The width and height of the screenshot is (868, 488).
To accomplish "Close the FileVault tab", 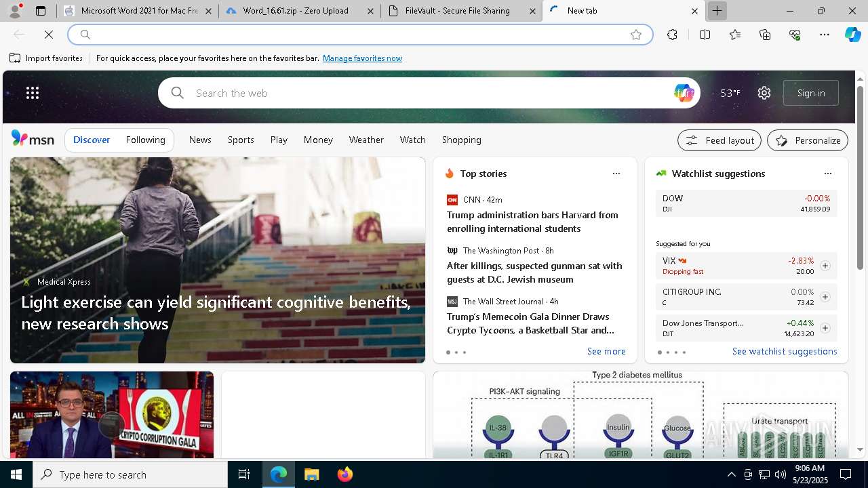I will coord(532,11).
